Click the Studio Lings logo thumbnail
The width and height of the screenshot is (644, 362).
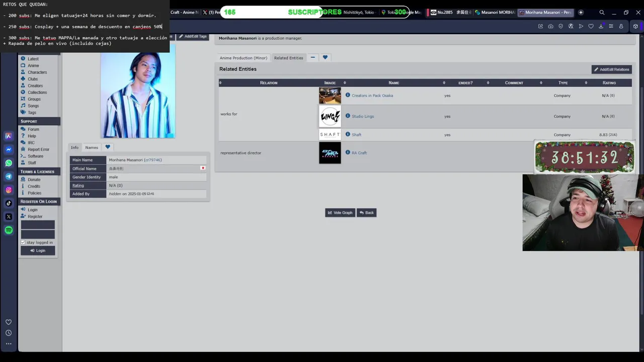pos(330,116)
